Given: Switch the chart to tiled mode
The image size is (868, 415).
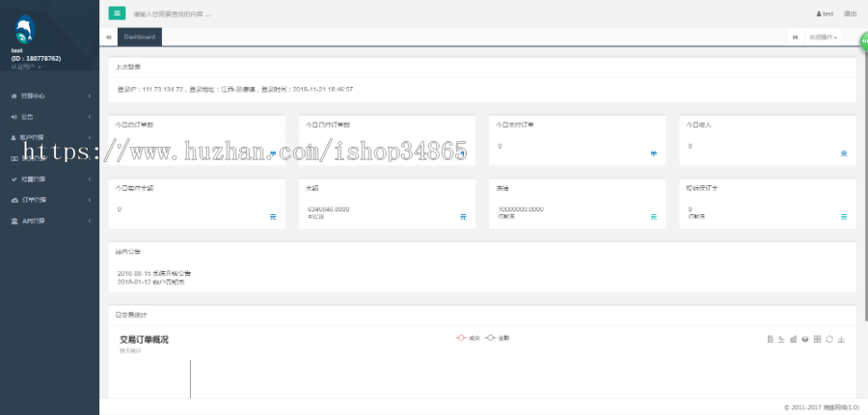Looking at the screenshot, I should coord(817,339).
